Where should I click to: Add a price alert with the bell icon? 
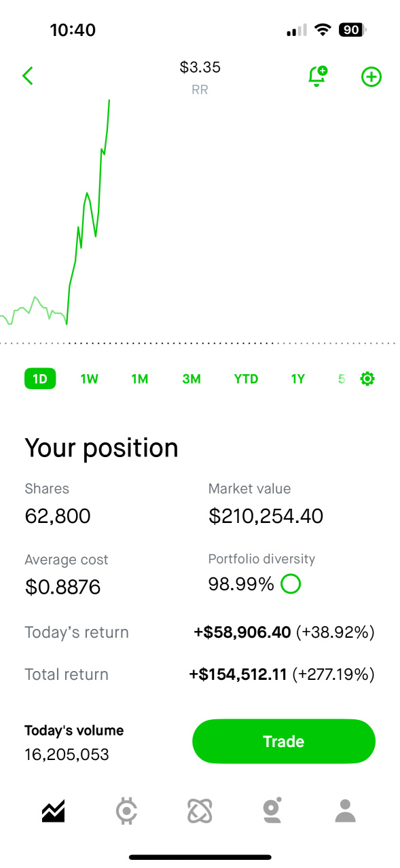(x=317, y=77)
